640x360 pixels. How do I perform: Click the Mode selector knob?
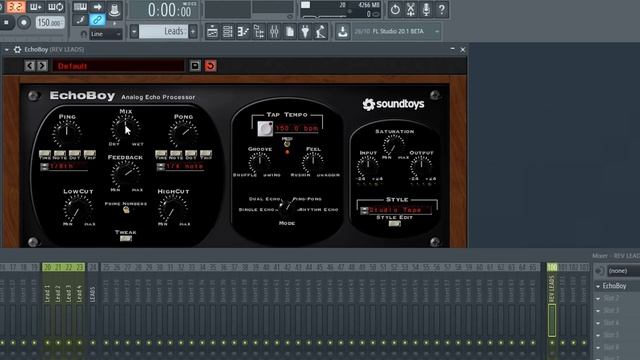[287, 207]
